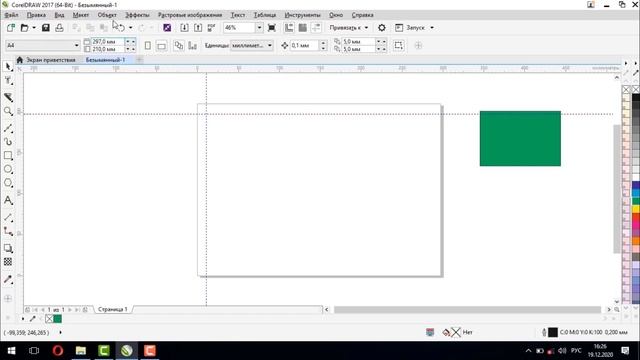This screenshot has height=360, width=640.
Task: Click the Export icon in the toolbar
Action: (198, 28)
